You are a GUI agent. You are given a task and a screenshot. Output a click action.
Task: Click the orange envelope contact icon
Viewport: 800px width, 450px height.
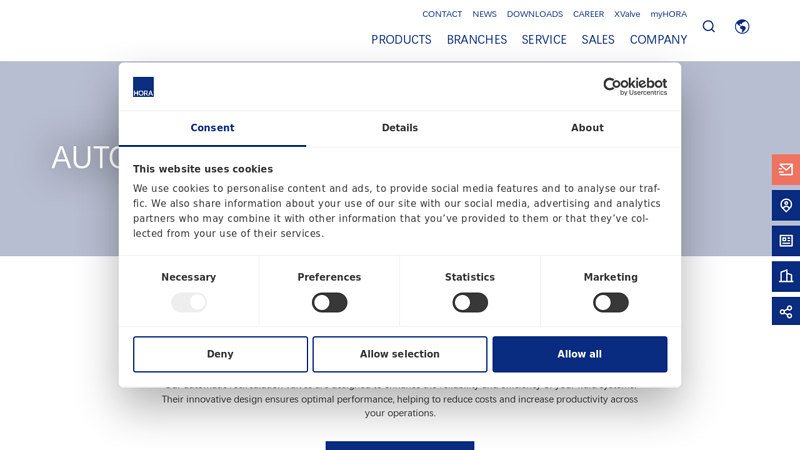(786, 170)
